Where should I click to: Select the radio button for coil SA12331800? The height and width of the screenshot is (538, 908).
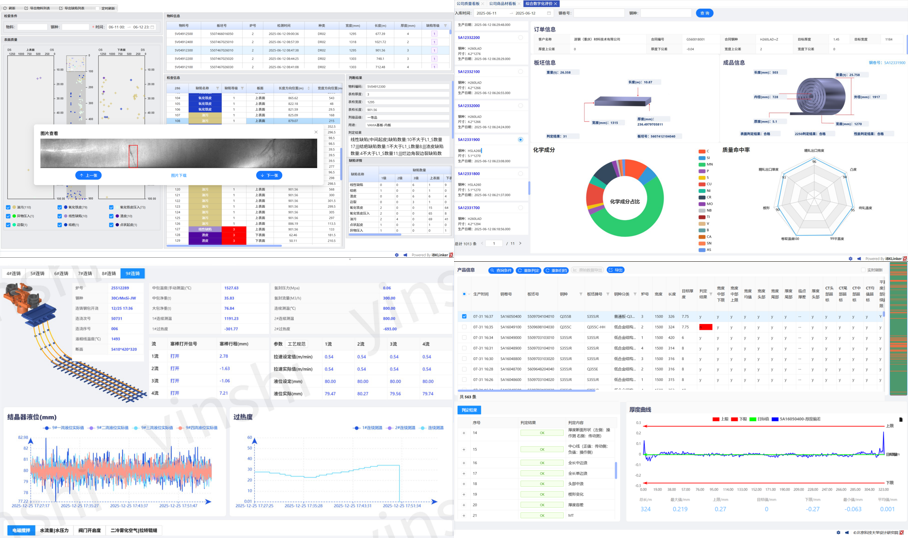point(520,174)
